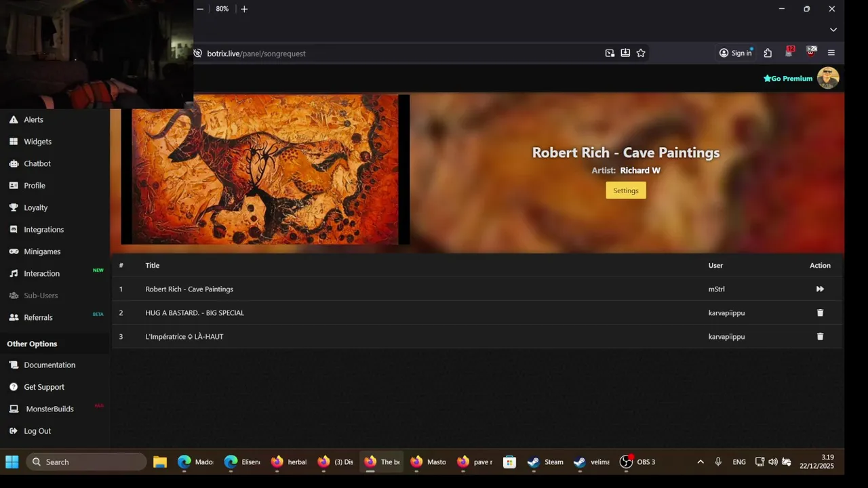Click the taskbar Search box

pos(86,462)
